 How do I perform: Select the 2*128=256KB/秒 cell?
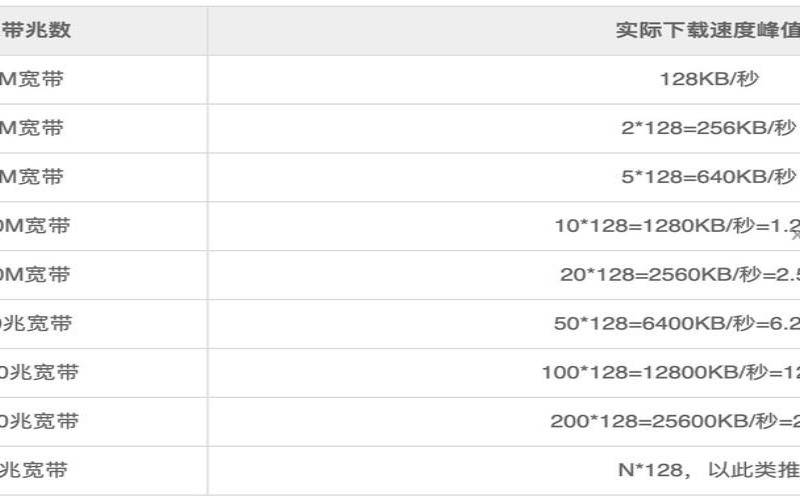pyautogui.click(x=708, y=128)
